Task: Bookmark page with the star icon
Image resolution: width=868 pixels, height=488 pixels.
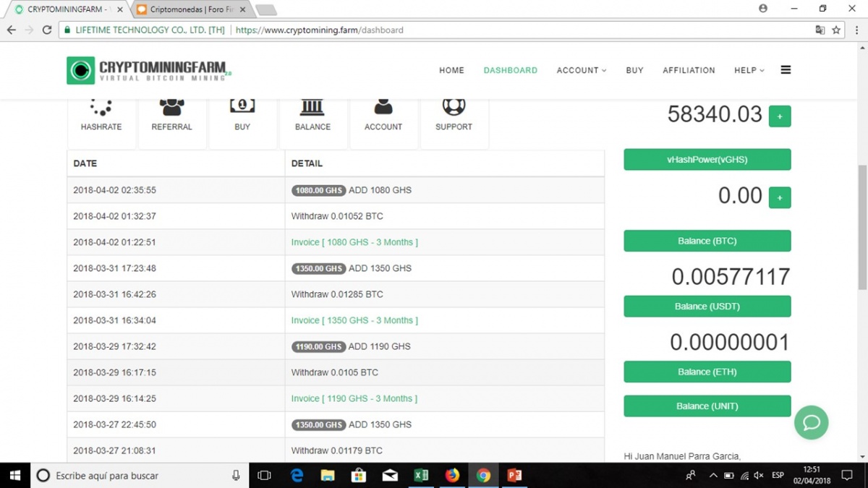Action: (836, 30)
